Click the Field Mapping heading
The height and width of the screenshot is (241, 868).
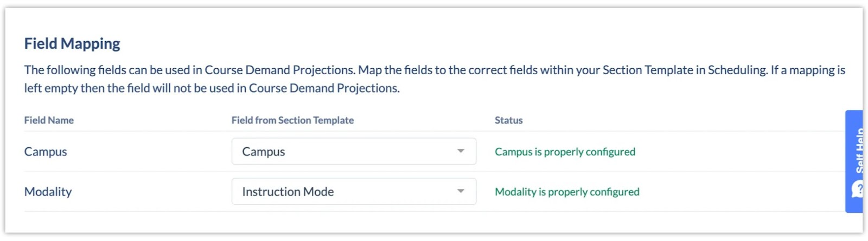tap(72, 43)
